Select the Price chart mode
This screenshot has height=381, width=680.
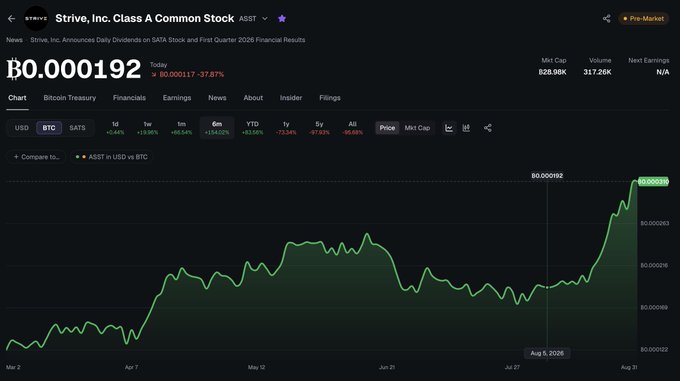coord(387,128)
